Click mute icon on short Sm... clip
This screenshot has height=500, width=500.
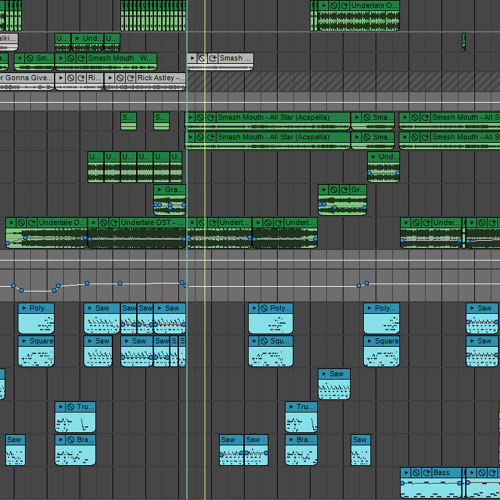tap(30, 58)
